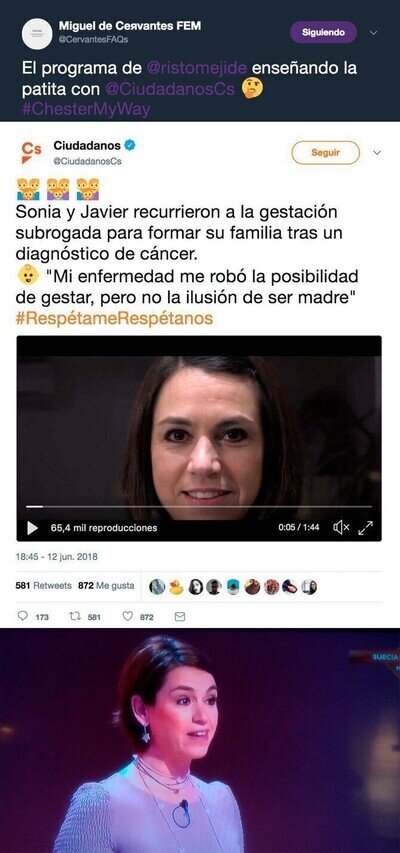This screenshot has height=853, width=400.
Task: Open Miguel de Cervantes FEM avatar
Action: pyautogui.click(x=37, y=34)
